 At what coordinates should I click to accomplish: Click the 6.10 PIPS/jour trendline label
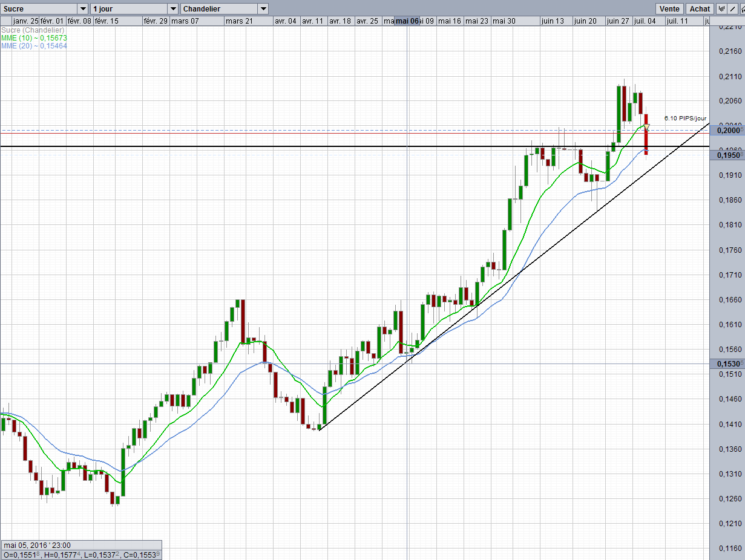pos(685,118)
